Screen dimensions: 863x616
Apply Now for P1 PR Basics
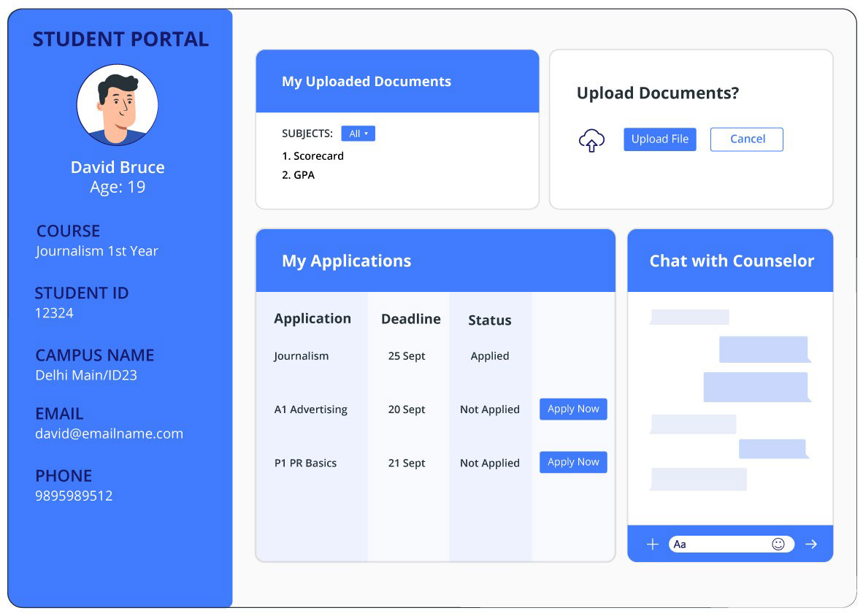(x=573, y=462)
